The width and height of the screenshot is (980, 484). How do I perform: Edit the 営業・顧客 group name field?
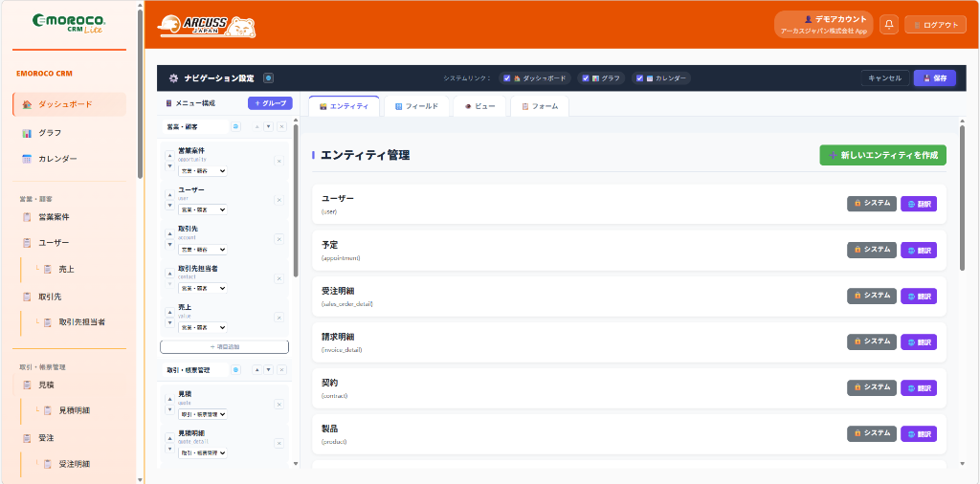click(x=194, y=127)
